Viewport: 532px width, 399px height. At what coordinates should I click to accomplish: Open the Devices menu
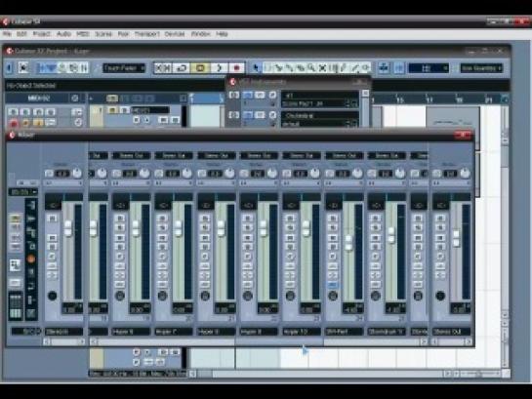coord(175,34)
